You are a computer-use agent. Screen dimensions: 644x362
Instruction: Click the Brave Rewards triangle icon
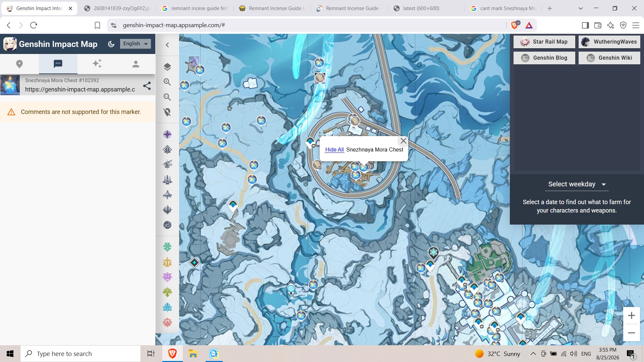pyautogui.click(x=529, y=25)
